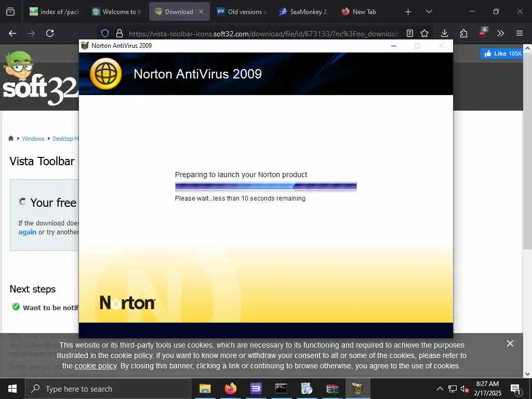Click the soft32 site logo
Viewport: 532px width, 399px height.
pos(40,79)
